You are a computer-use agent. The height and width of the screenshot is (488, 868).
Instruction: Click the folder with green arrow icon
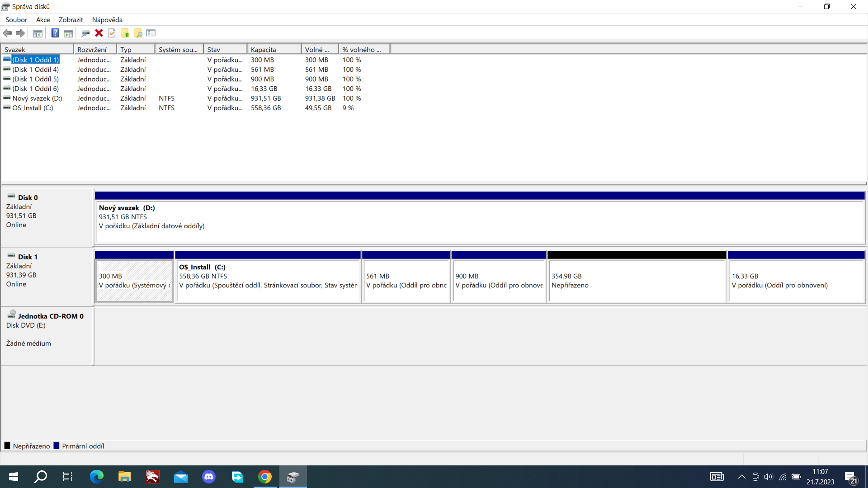125,33
